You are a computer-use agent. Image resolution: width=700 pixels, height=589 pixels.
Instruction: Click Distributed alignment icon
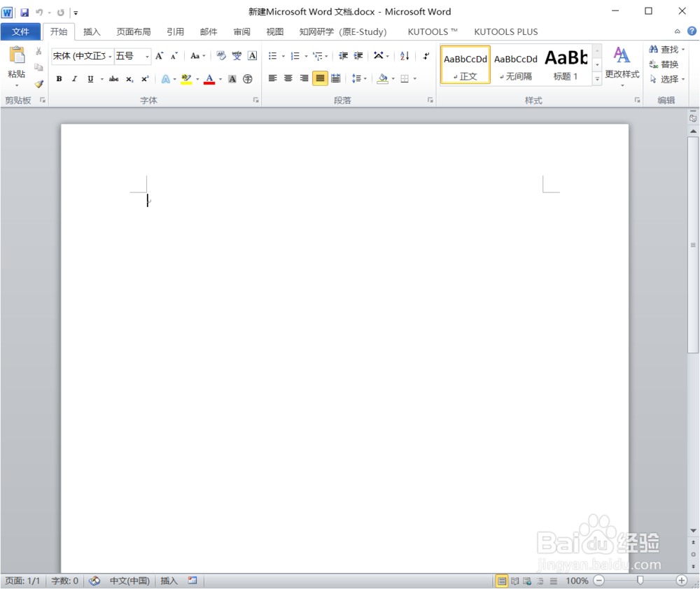point(336,78)
